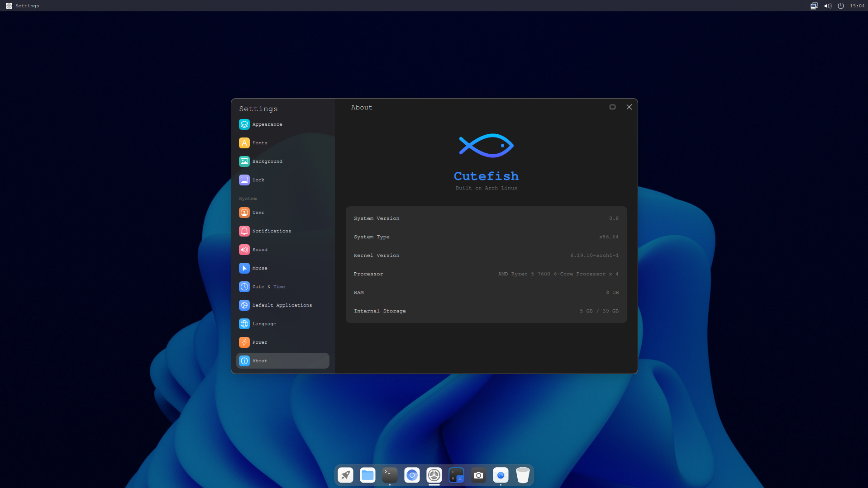
Task: Open User settings
Action: (258, 212)
